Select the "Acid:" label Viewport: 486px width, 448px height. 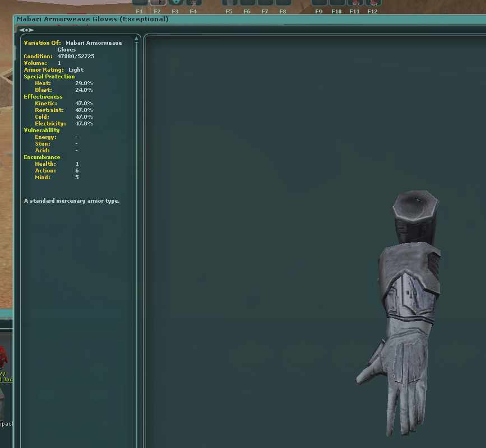pos(42,151)
